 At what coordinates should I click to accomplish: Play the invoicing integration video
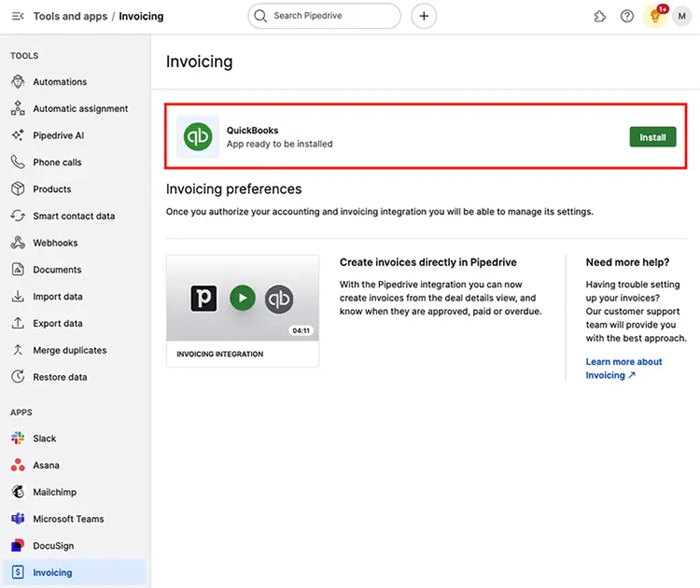[243, 298]
